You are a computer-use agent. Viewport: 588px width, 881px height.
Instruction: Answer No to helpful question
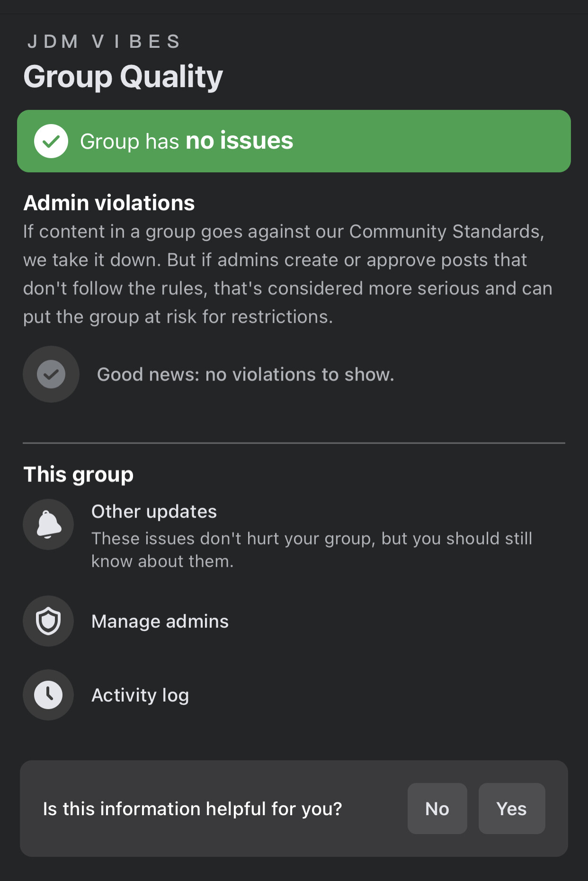pyautogui.click(x=437, y=809)
